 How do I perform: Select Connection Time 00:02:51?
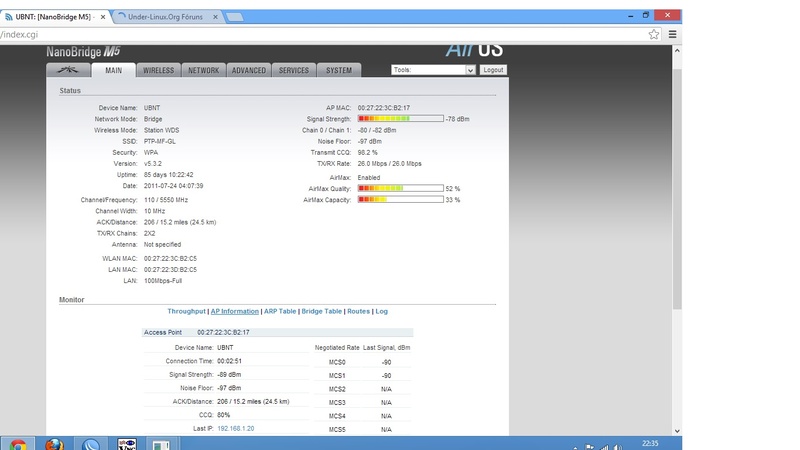click(229, 361)
